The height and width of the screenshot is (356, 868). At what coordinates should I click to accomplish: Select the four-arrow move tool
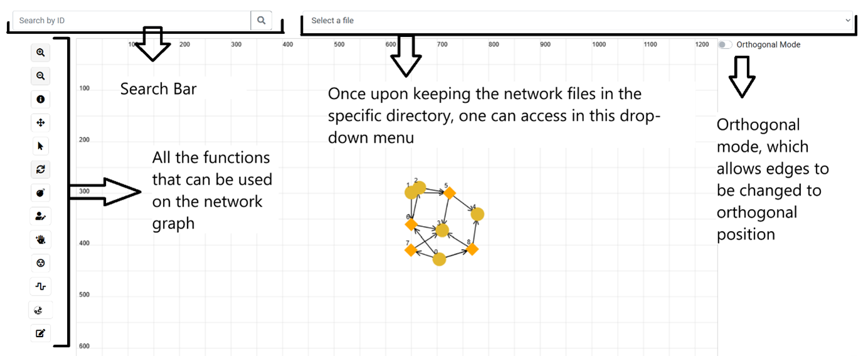41,123
